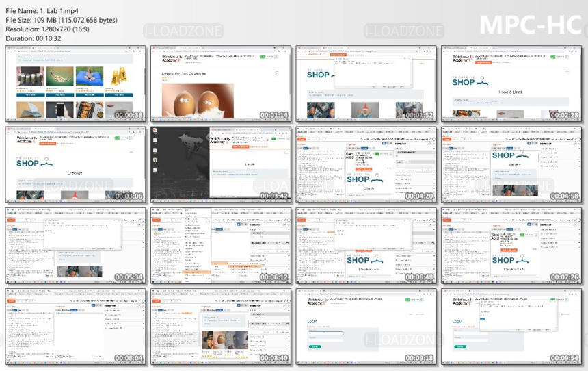
Task: Select the thumbnail stamped 00:06:48
Action: coord(366,246)
